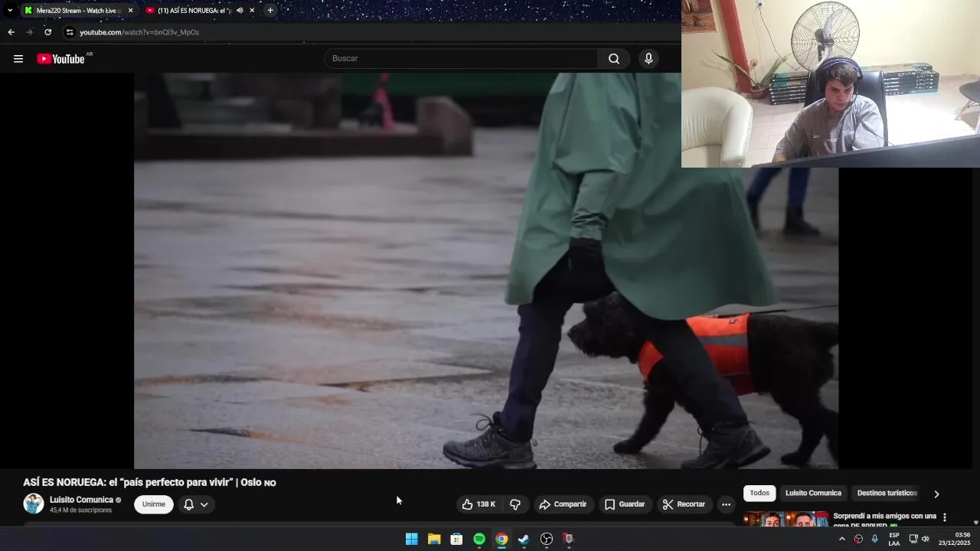Show hidden system tray icons
Viewport: 980px width, 551px height.
tap(842, 539)
